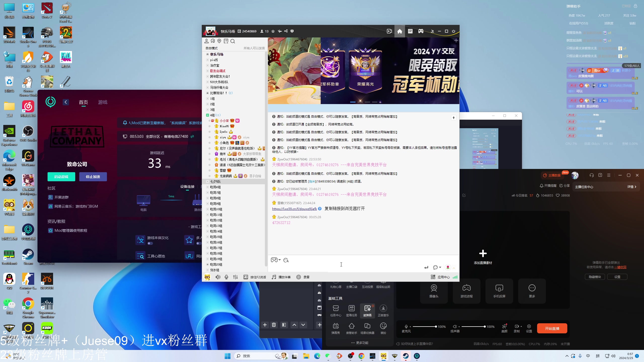
Task: Switch to 首页 tab in UU accelerator
Action: click(x=83, y=102)
